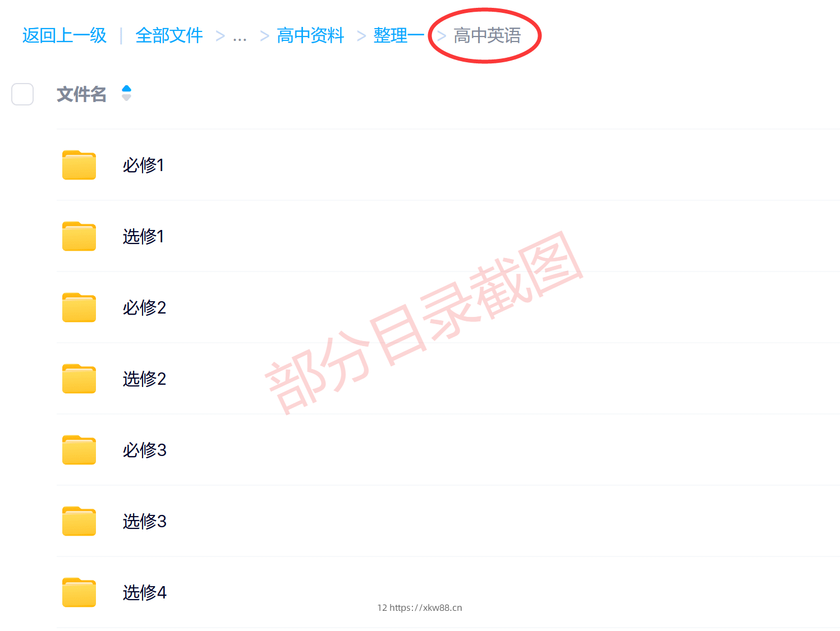The height and width of the screenshot is (631, 840).
Task: Expand the collapsed breadcrumb ellipsis
Action: click(x=240, y=36)
